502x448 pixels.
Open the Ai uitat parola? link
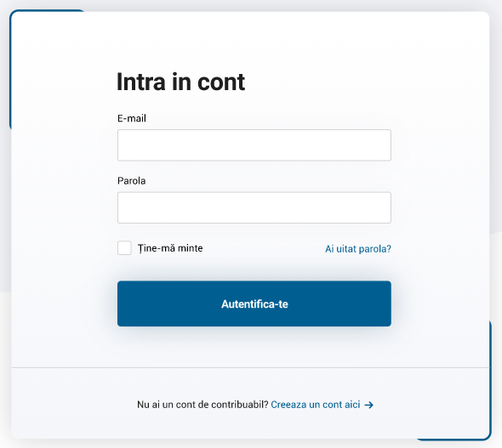[x=358, y=249]
